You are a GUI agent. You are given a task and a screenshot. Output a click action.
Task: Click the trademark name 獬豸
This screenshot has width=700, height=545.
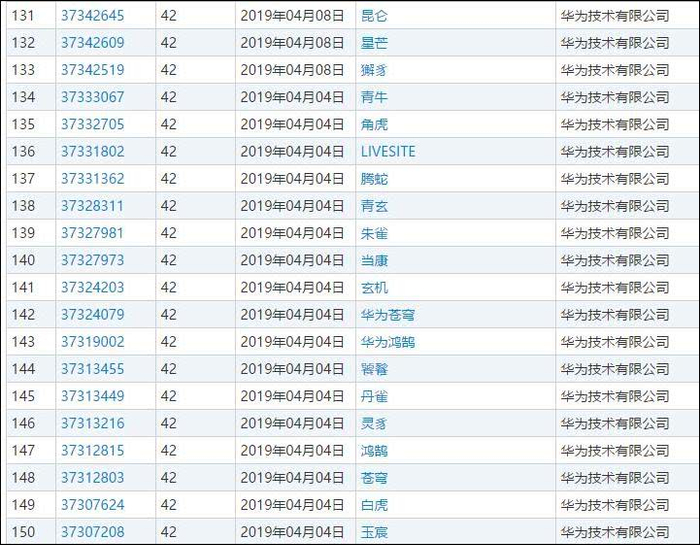[374, 70]
